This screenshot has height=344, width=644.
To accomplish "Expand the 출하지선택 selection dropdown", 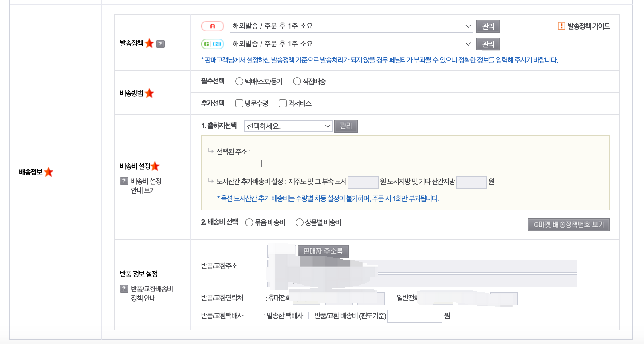I will [x=288, y=126].
